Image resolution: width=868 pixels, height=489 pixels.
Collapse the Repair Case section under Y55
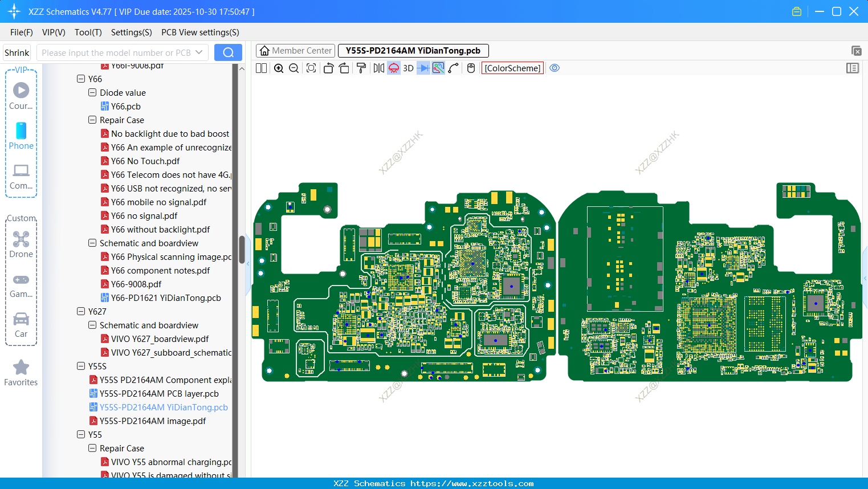92,449
